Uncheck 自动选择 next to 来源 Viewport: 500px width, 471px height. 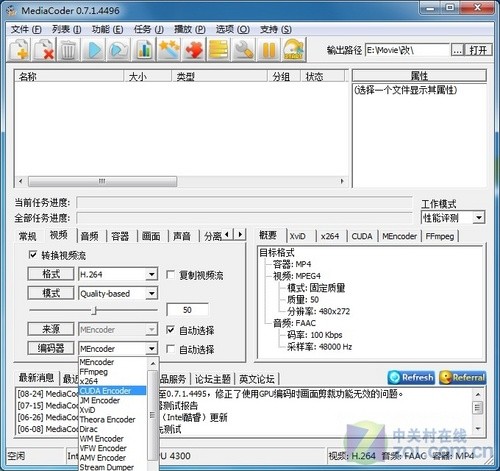170,330
